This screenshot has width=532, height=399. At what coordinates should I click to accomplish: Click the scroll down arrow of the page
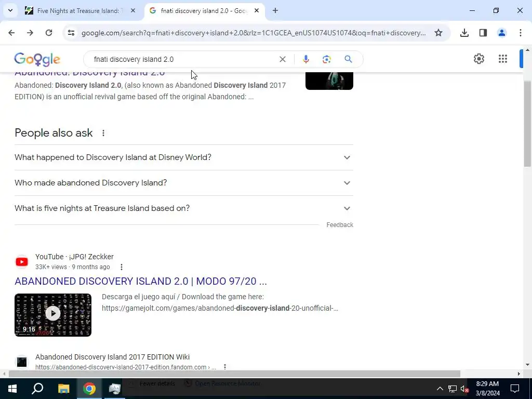[x=528, y=365]
